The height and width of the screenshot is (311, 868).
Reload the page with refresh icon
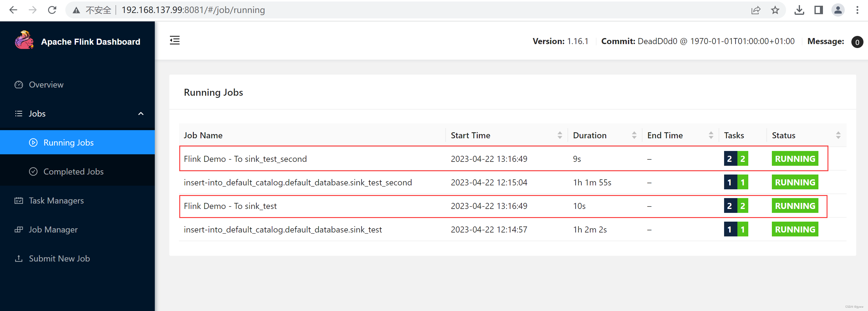click(52, 10)
